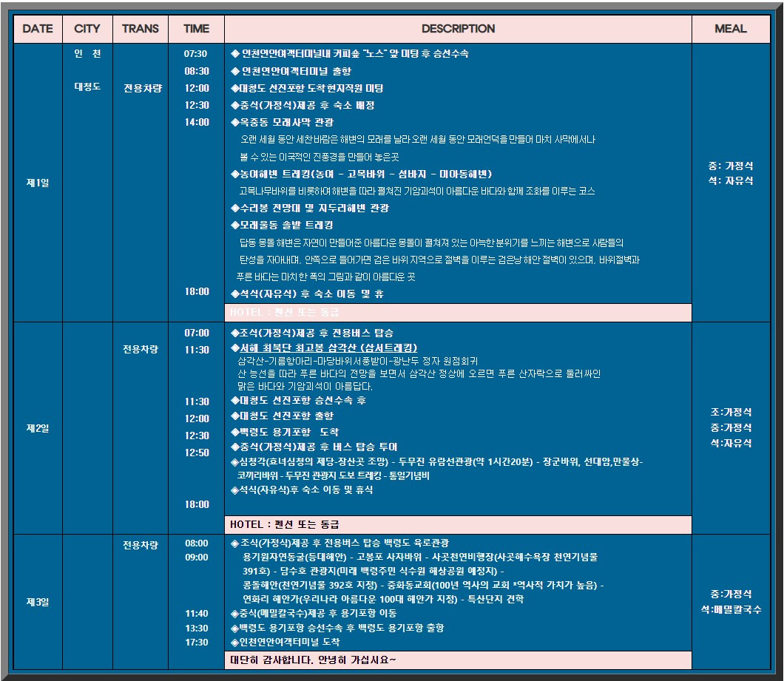Click '◆수리봉 전망대 및 지두리해변 관광' line

pyautogui.click(x=309, y=208)
